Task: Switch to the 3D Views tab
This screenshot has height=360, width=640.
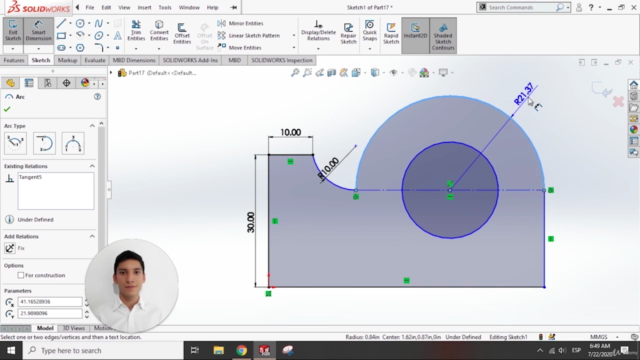Action: click(x=73, y=328)
